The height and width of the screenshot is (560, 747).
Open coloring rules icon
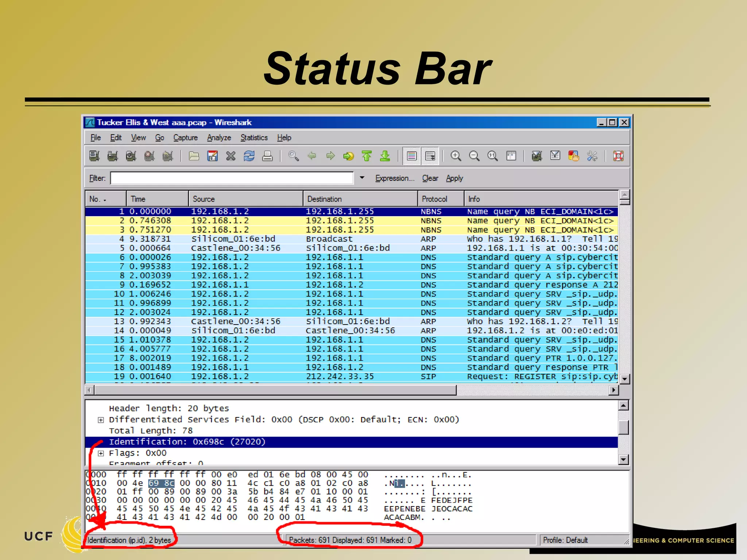click(573, 156)
